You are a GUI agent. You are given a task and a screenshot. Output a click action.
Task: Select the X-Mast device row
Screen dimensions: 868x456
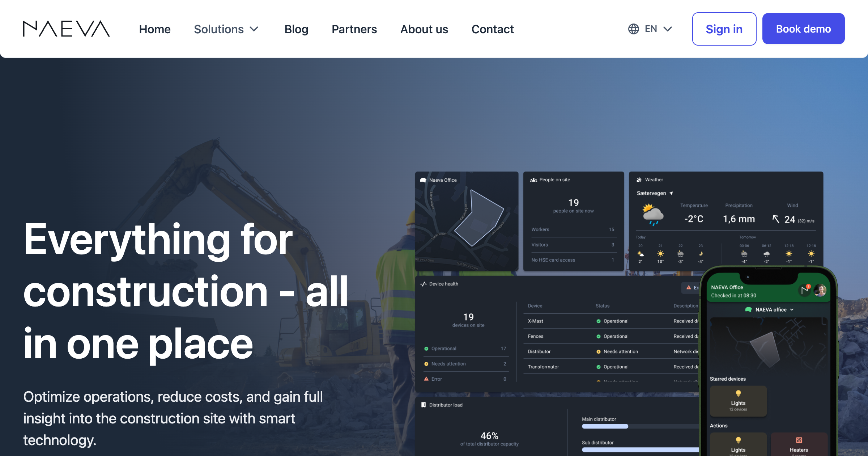[x=611, y=321]
